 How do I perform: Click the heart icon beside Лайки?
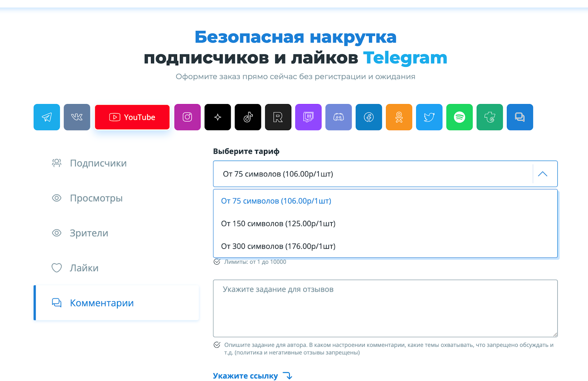(57, 268)
